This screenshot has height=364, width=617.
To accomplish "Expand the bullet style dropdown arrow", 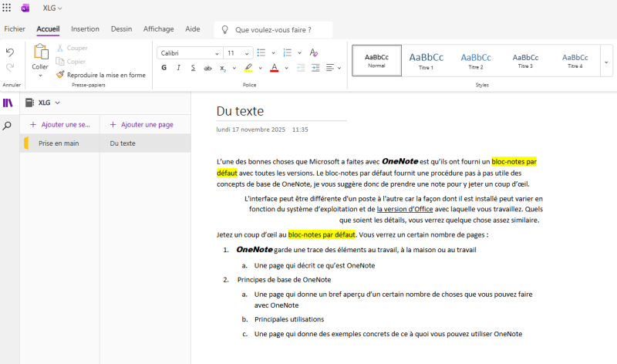I will pos(274,53).
